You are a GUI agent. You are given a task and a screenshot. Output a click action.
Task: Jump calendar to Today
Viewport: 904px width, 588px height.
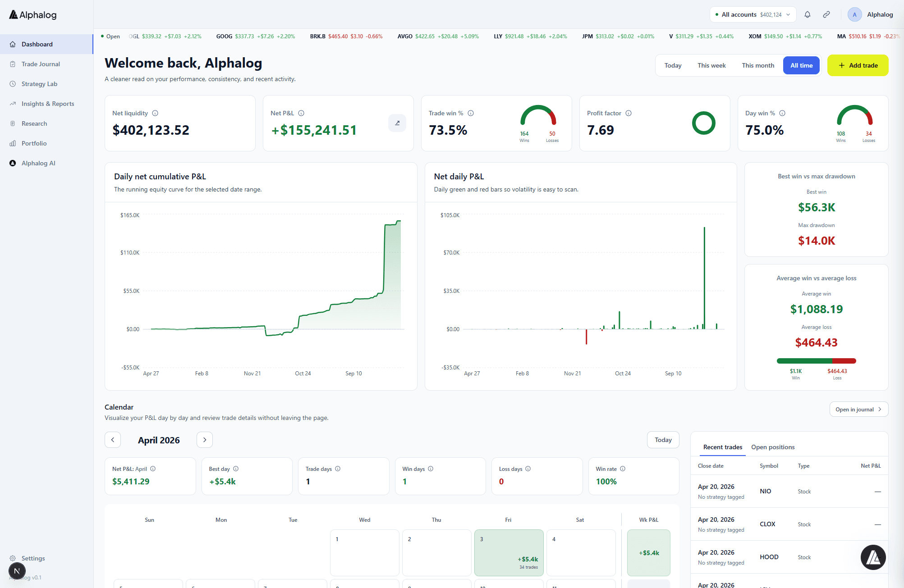[x=663, y=440]
